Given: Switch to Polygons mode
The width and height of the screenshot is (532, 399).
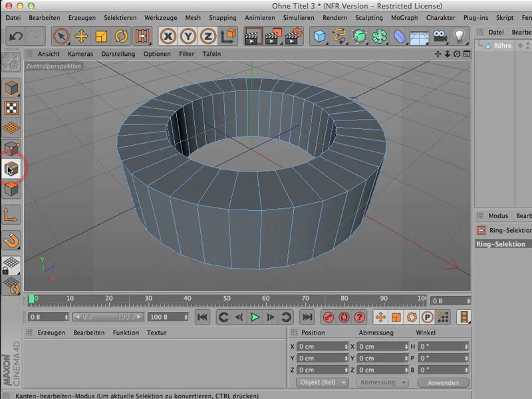Looking at the screenshot, I should (x=11, y=189).
